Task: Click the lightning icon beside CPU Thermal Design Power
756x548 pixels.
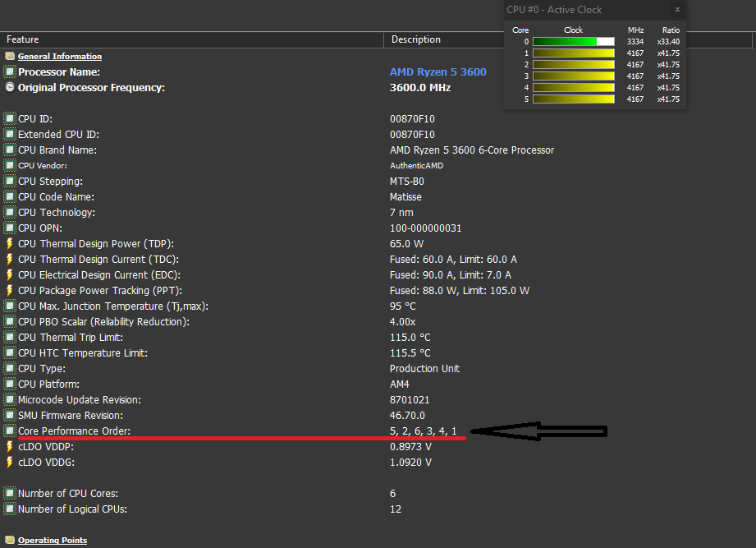Action: [10, 244]
